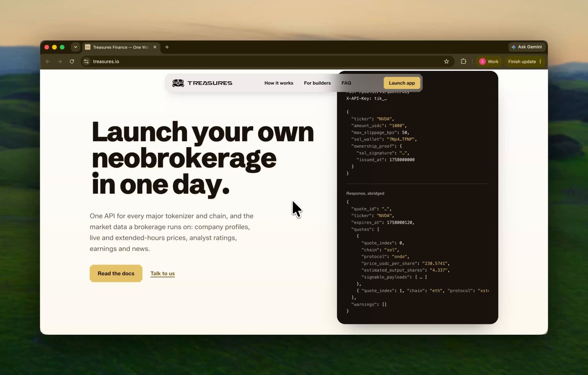The width and height of the screenshot is (588, 375).
Task: Reload the treasures.io page
Action: [72, 62]
